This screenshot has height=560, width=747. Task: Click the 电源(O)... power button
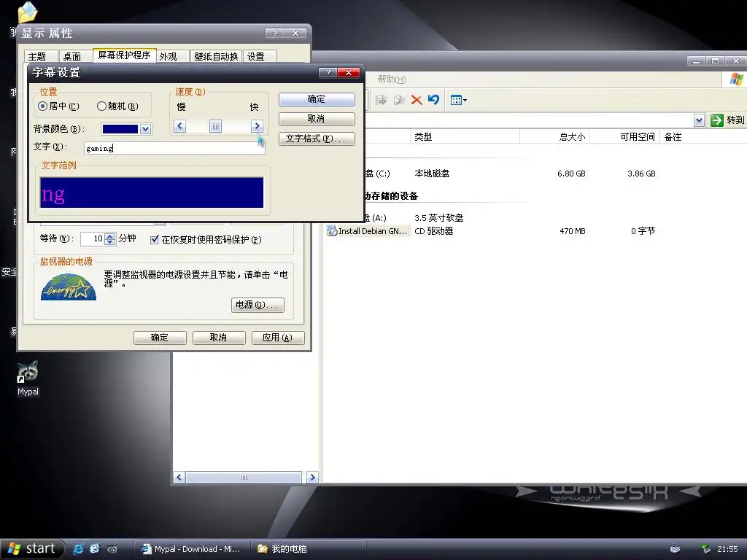258,305
